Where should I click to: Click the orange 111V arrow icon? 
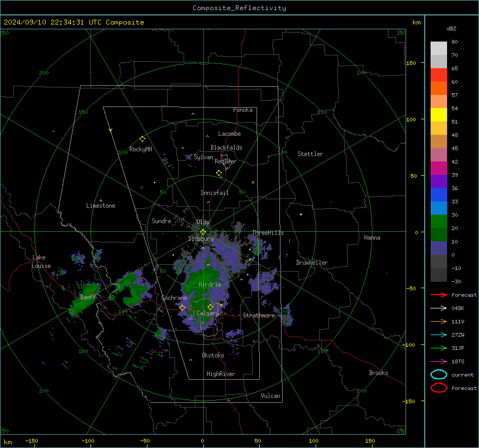tap(439, 321)
